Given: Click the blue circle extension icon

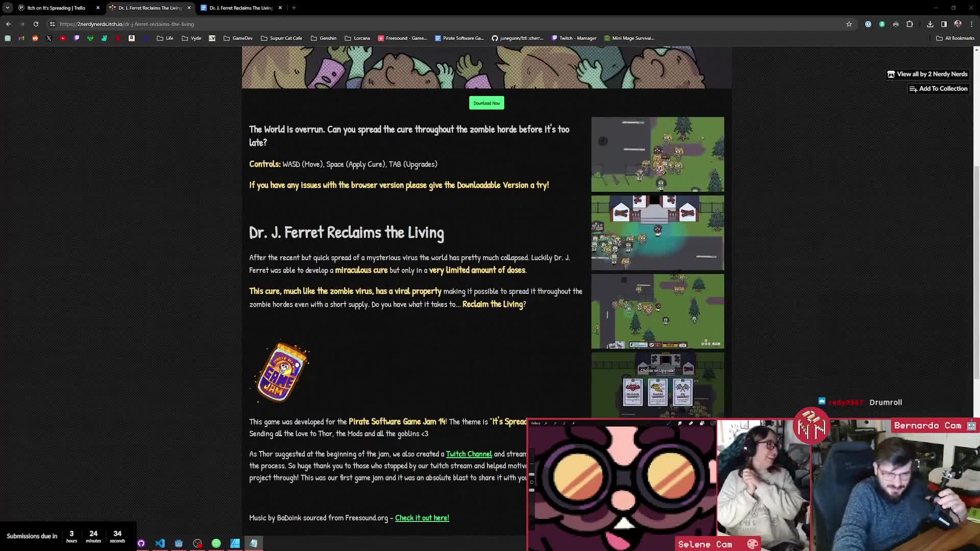Looking at the screenshot, I should tap(868, 24).
